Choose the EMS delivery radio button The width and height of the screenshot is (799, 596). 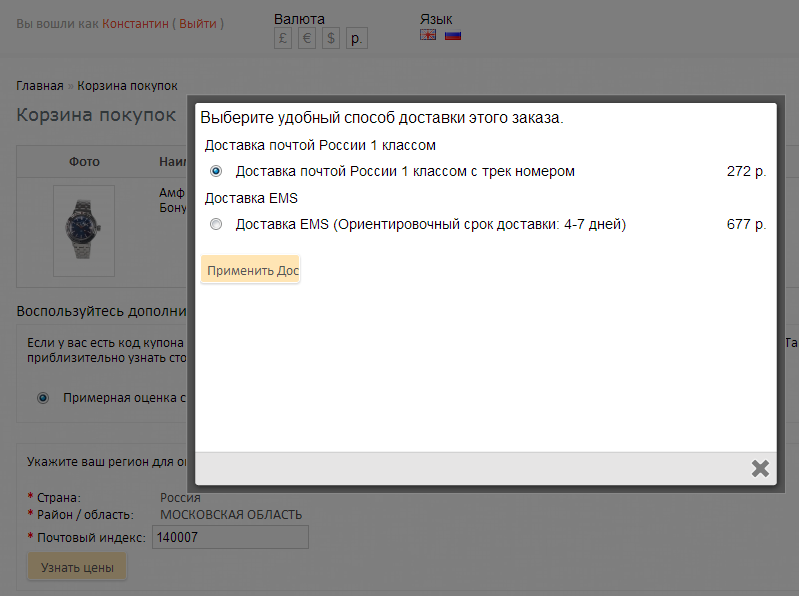(216, 225)
